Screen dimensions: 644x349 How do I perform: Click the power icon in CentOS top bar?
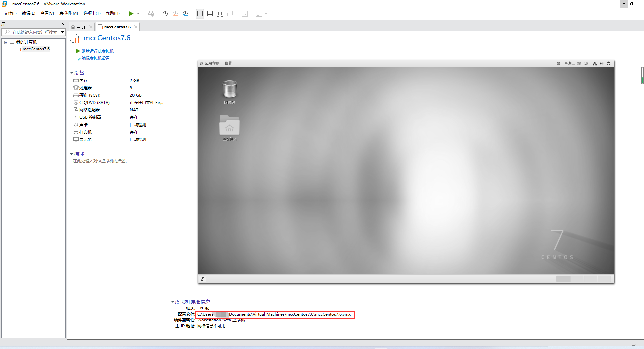pos(608,63)
